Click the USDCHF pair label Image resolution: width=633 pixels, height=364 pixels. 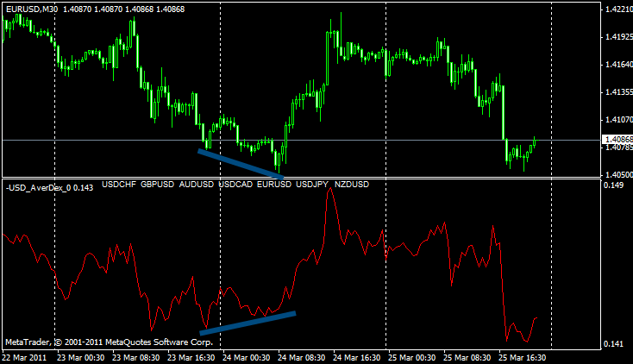point(119,185)
